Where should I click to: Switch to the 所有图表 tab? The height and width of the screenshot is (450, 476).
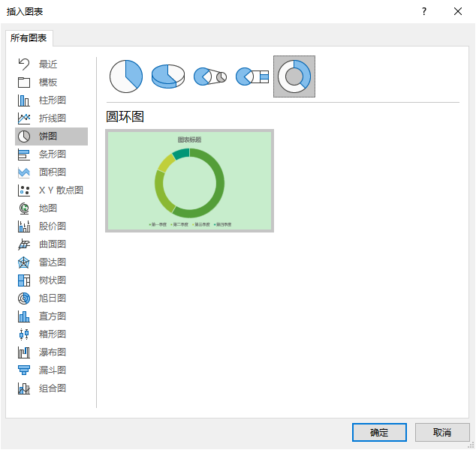[x=30, y=38]
